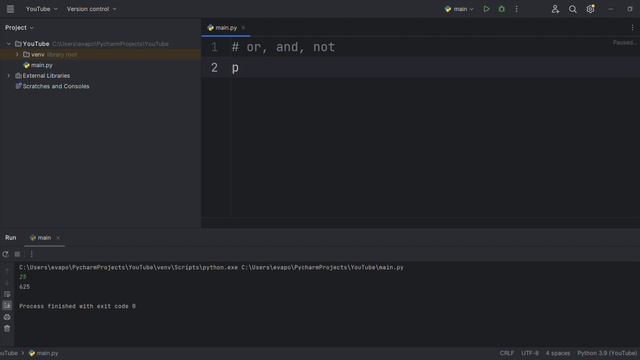Click the python.exe command path line

tap(211, 267)
